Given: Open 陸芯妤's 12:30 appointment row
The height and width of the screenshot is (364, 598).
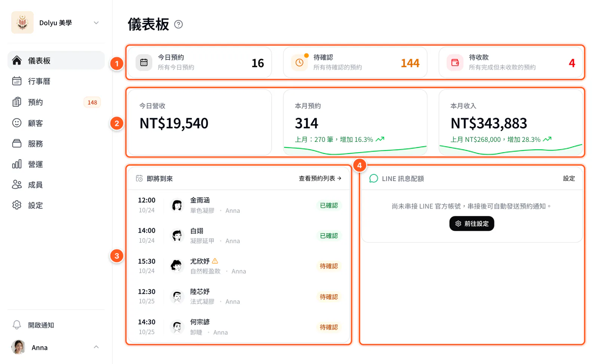Looking at the screenshot, I should [238, 296].
